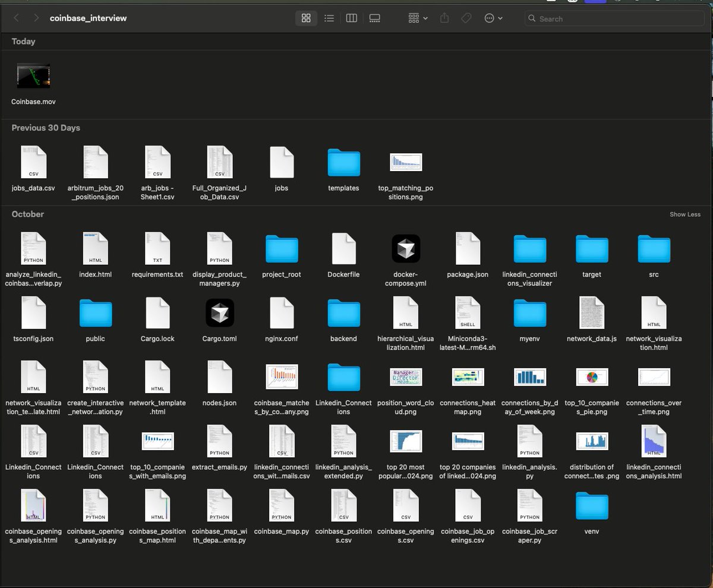Screen dimensions: 713x588
Task: Select the index.html file icon
Action: pos(95,248)
